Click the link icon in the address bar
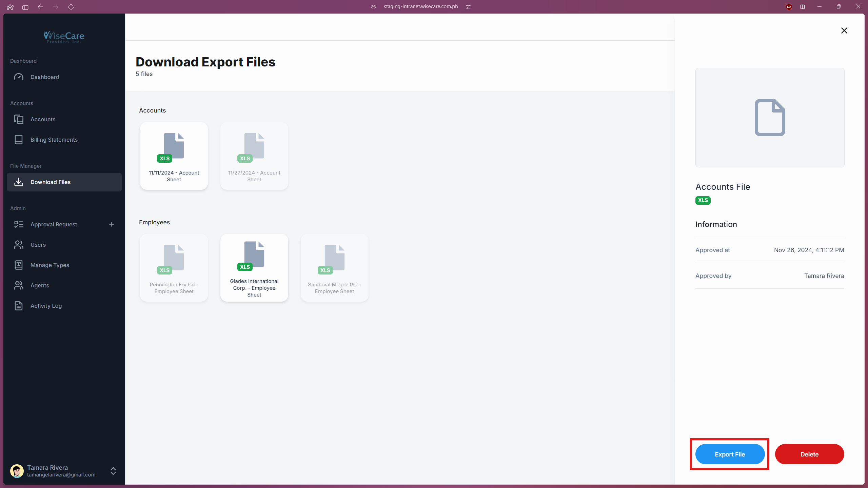 (373, 6)
